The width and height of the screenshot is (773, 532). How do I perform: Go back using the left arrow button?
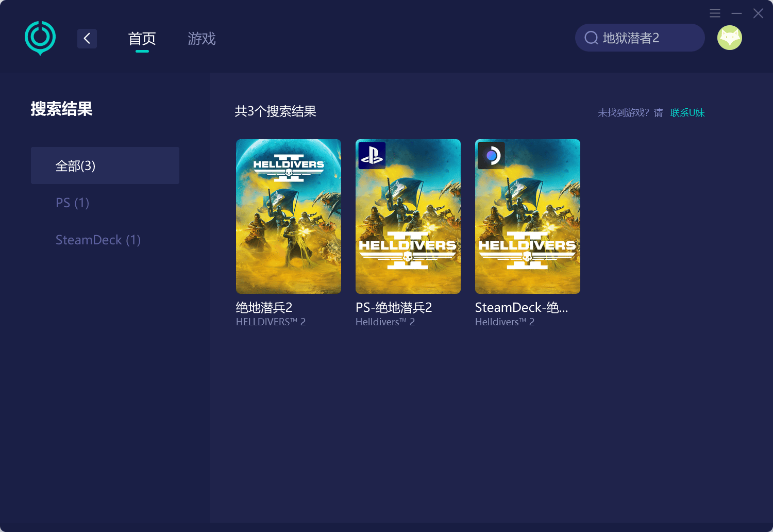[87, 38]
